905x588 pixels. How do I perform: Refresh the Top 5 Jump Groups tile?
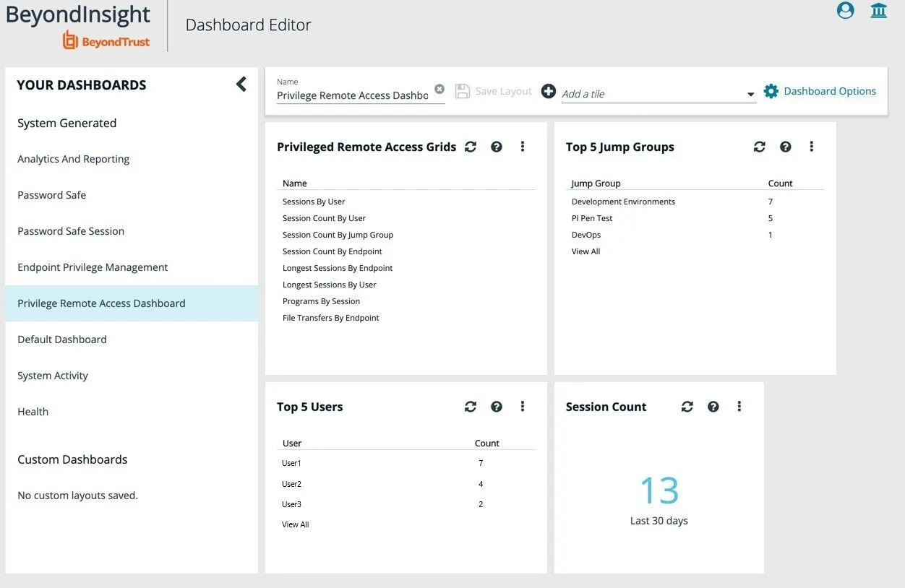(x=760, y=147)
